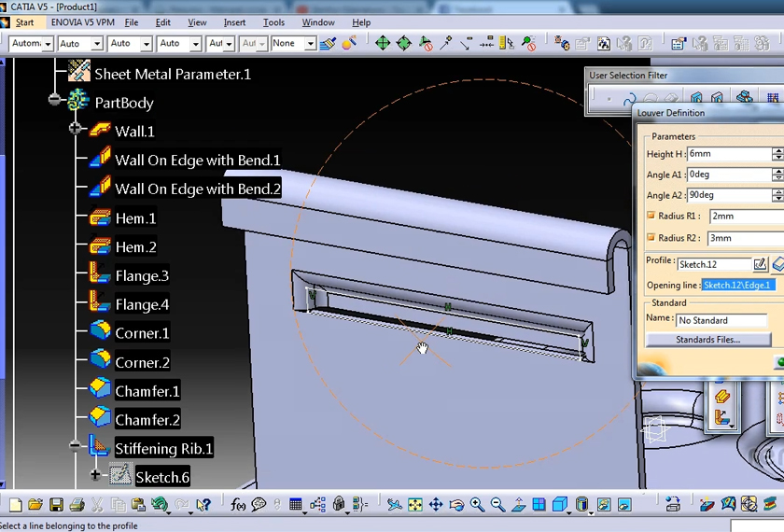Click the Print icon in bottom toolbar
Viewport: 784px width, 532px height.
76,505
